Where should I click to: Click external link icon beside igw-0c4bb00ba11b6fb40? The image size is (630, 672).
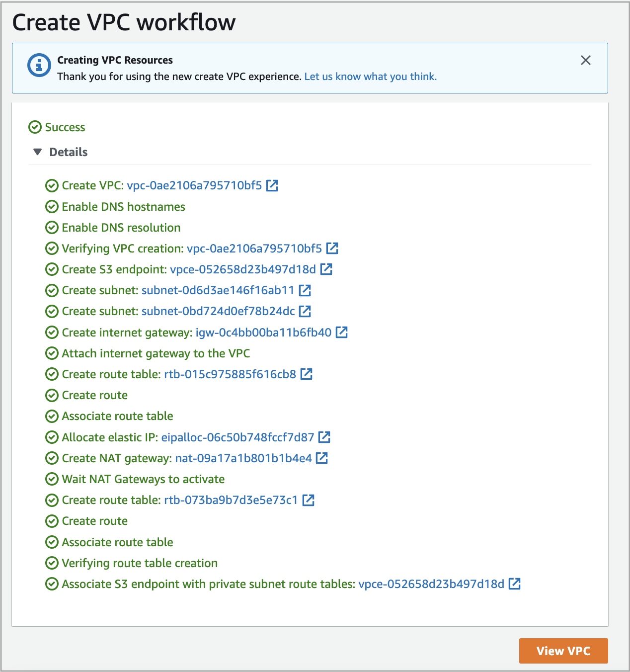tap(342, 332)
